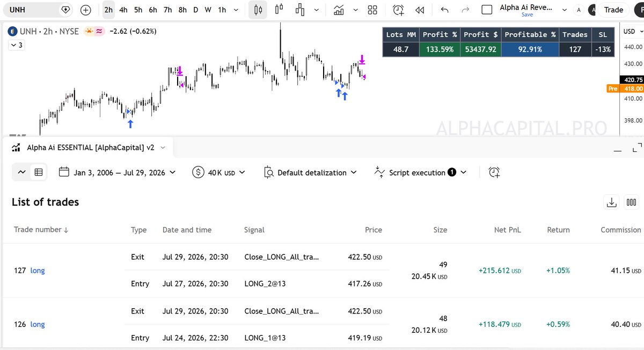Open the Script execution dropdown
This screenshot has width=644, height=350.
421,172
